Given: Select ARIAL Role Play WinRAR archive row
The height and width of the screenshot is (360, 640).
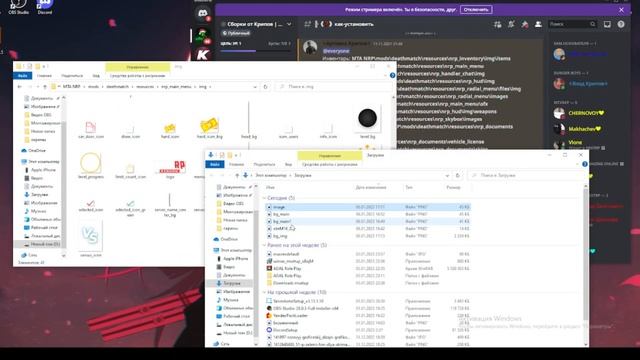Looking at the screenshot, I should 367,269.
